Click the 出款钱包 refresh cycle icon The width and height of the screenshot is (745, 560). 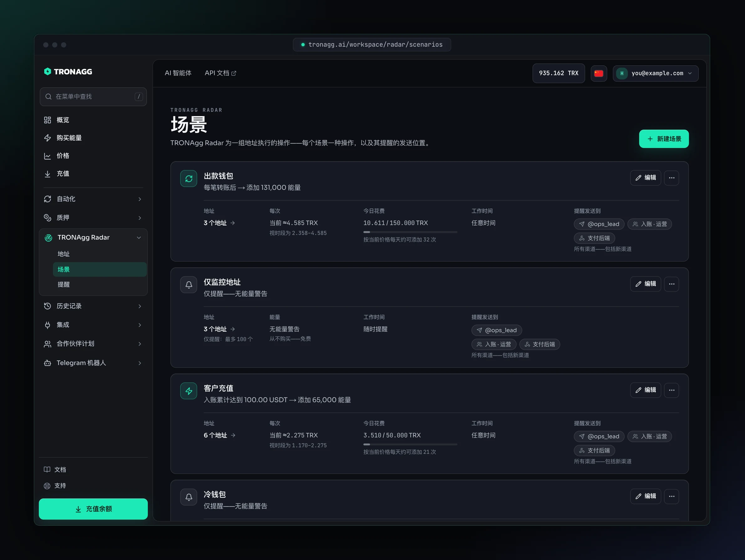[189, 179]
